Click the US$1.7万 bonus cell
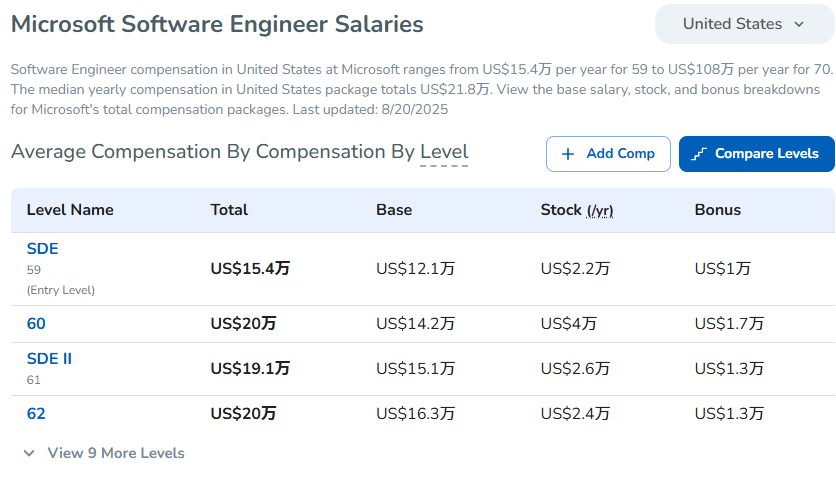The image size is (836, 483). point(729,324)
